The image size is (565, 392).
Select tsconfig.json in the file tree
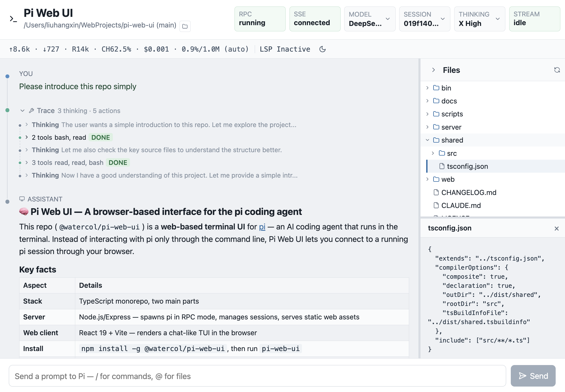point(495,166)
